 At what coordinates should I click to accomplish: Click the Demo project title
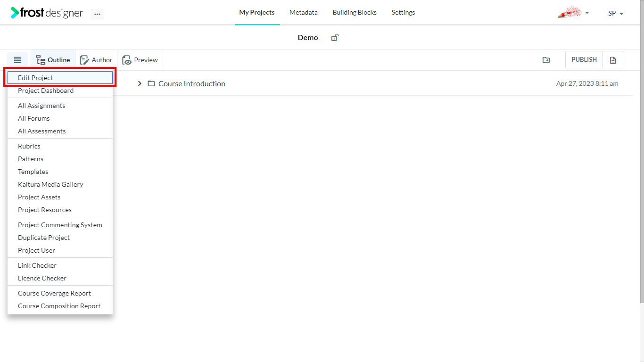308,37
